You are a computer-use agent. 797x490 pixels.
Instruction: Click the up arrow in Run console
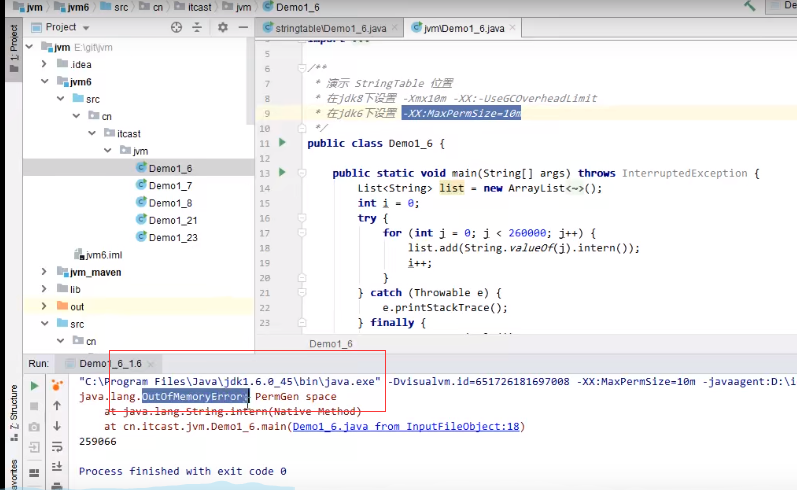pos(57,406)
